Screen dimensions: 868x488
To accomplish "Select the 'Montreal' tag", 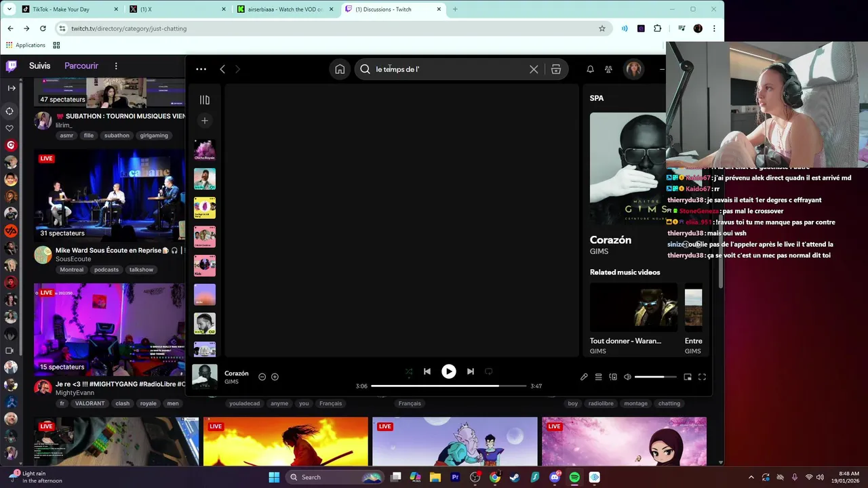I will tap(71, 270).
